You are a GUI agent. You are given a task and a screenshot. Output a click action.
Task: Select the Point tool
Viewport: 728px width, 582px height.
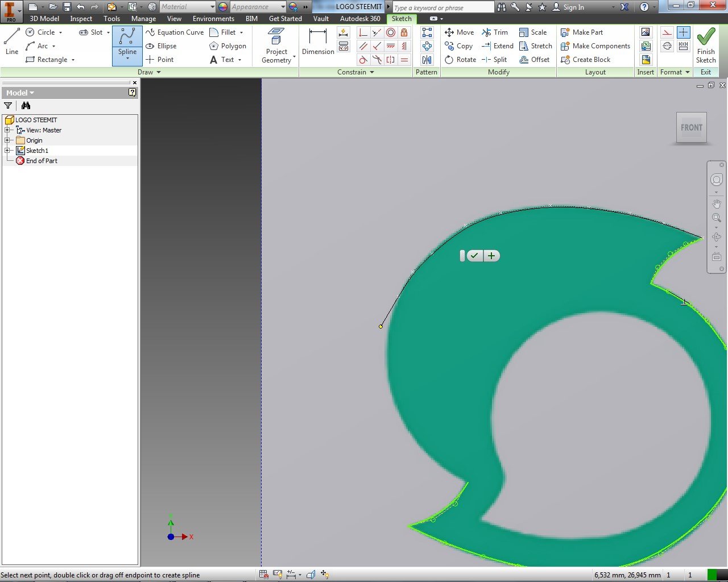(x=159, y=60)
